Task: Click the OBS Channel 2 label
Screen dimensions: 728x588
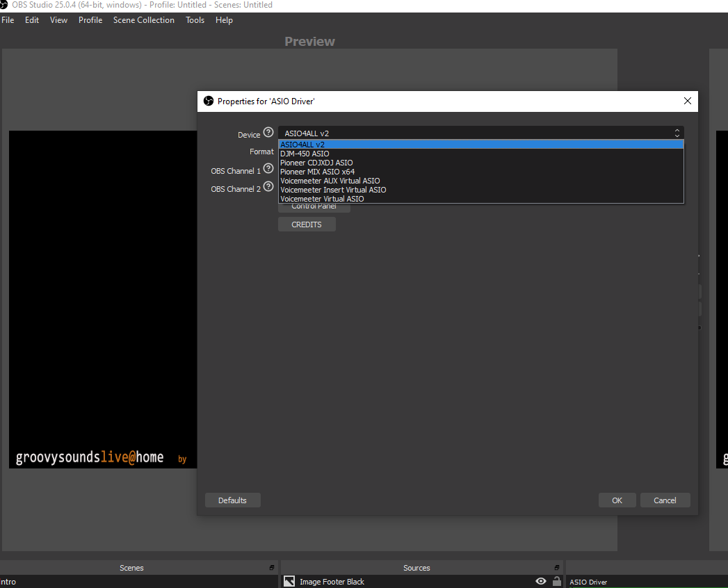Action: [x=236, y=189]
